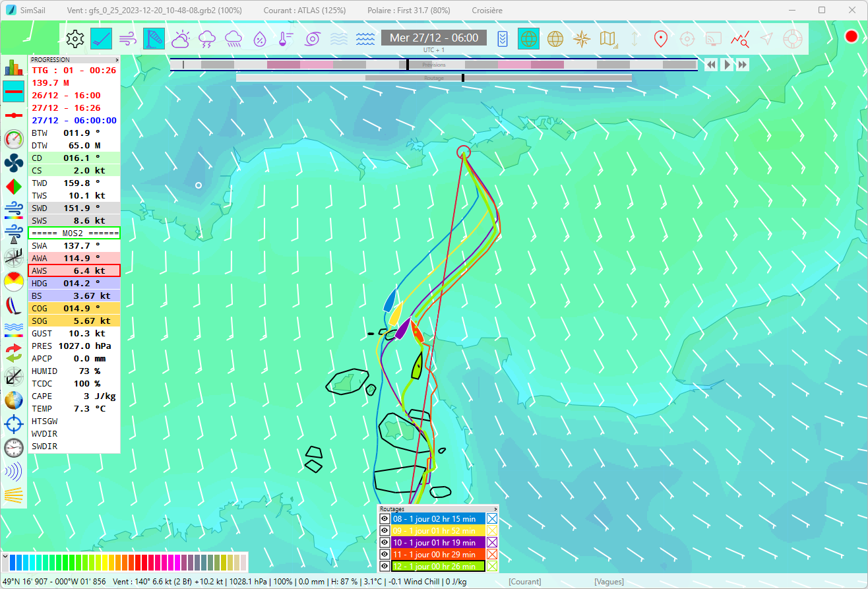868x589 pixels.
Task: Click the lifebuoy icon in the top toolbar
Action: (x=791, y=39)
